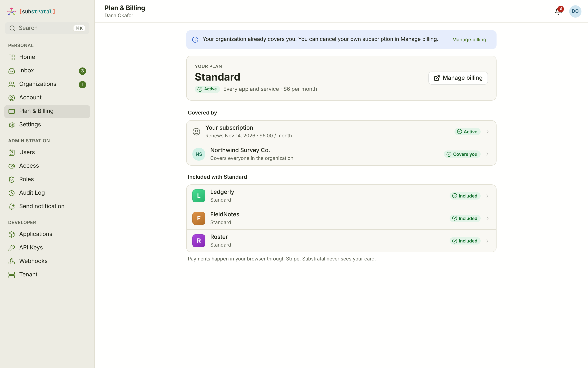Click the Tenant server icon
588x368 pixels.
click(x=12, y=275)
